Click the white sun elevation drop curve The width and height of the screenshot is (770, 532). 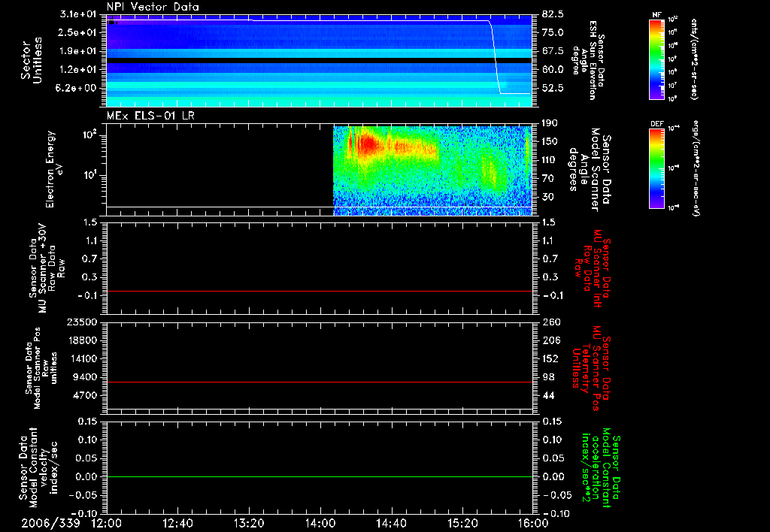[495, 56]
